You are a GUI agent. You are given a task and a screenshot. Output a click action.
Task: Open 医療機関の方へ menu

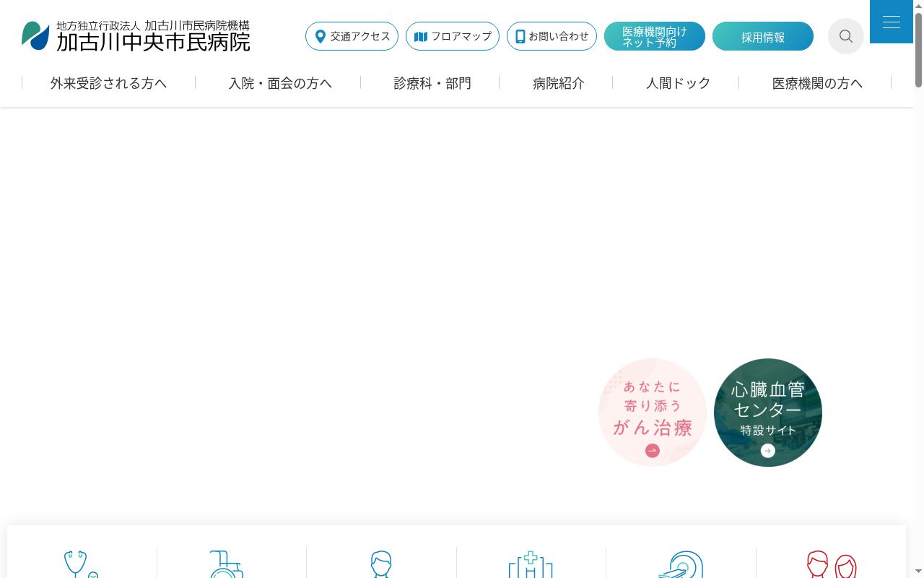point(817,83)
